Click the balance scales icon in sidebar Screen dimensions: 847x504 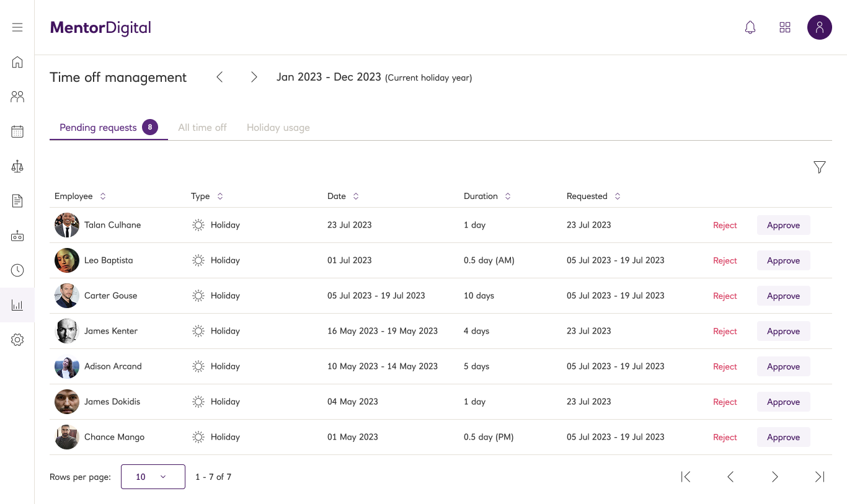tap(17, 166)
